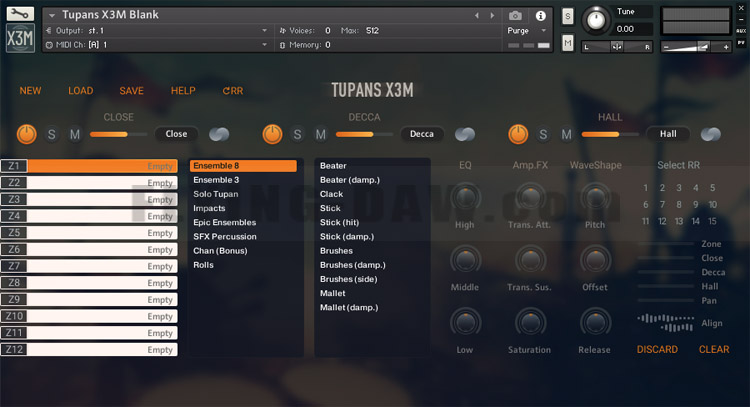The height and width of the screenshot is (407, 750).
Task: Choose the Beater (damp.) articulation
Action: [350, 180]
